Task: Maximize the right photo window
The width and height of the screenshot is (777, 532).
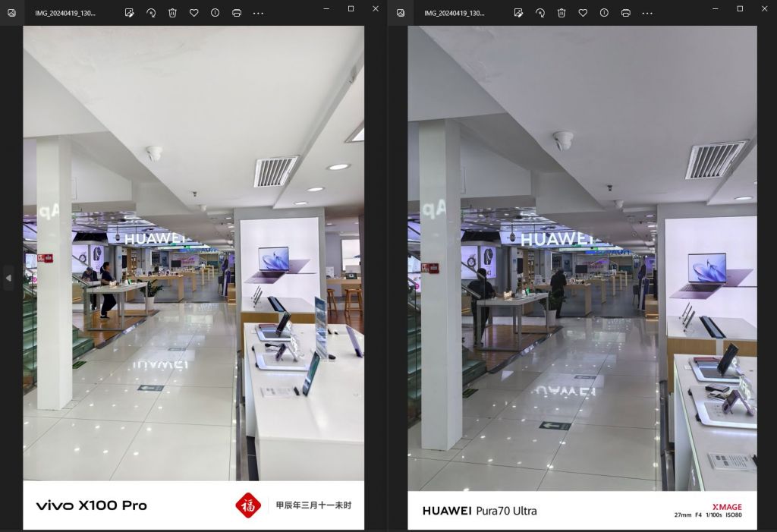Action: point(740,9)
